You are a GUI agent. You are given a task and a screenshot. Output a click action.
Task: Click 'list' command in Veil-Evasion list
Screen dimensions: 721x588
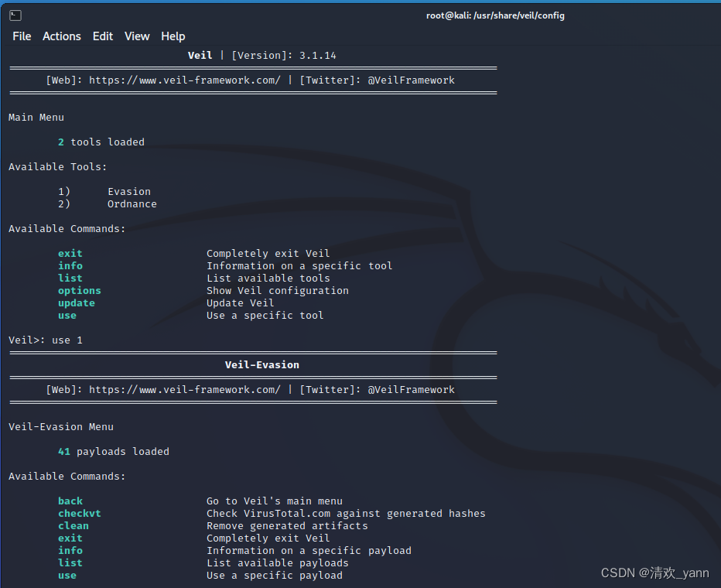[x=70, y=563]
